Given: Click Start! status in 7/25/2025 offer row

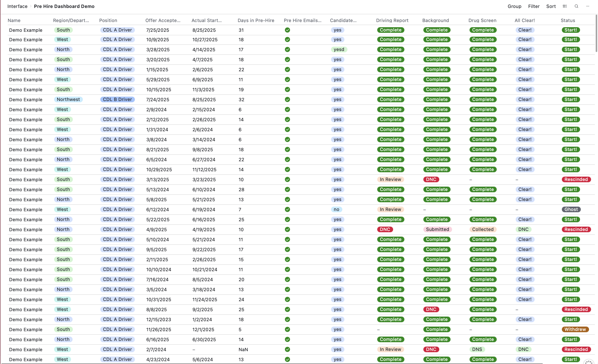Looking at the screenshot, I should coord(571,30).
